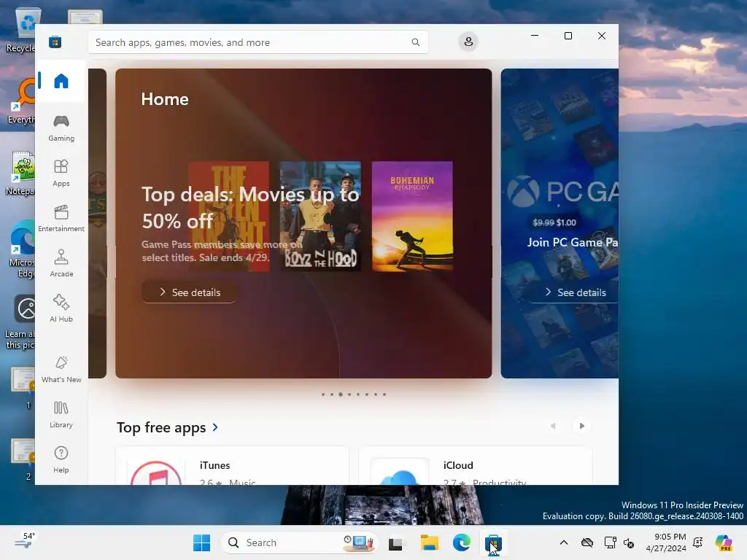Click See details on the Movies deal
Screen dimensions: 747x560
click(x=189, y=292)
